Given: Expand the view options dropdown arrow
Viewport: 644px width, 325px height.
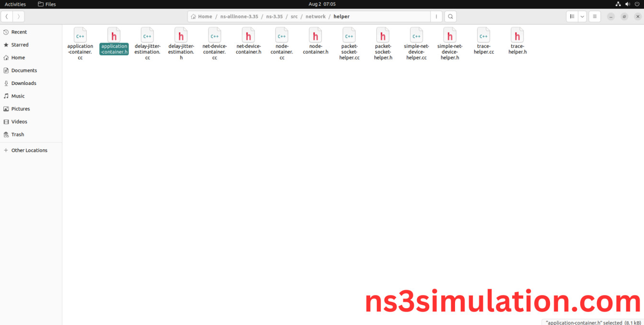Looking at the screenshot, I should point(582,16).
